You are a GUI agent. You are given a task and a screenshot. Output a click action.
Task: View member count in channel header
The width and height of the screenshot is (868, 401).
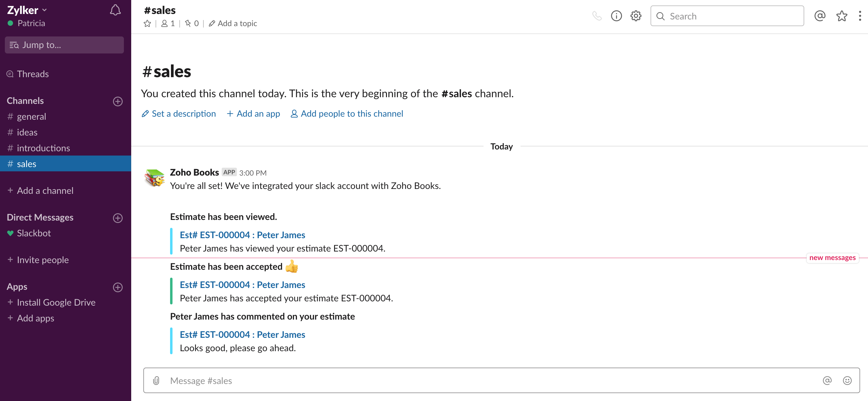[168, 24]
